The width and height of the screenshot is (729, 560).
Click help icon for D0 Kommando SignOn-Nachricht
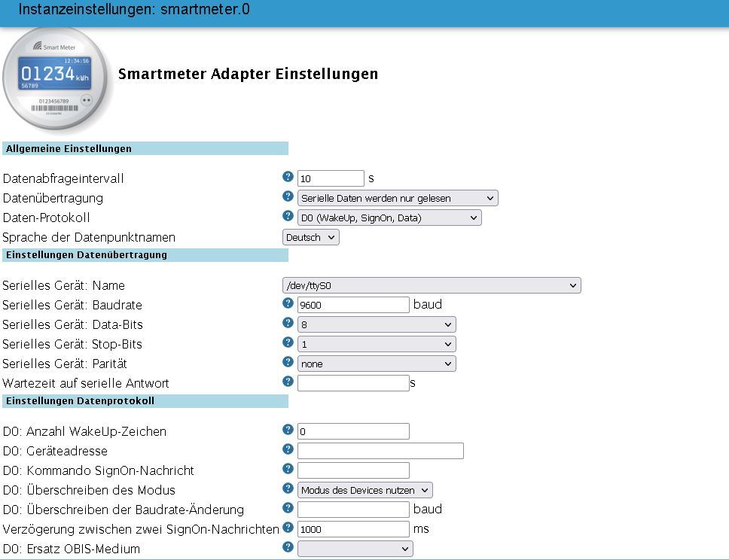tap(288, 468)
